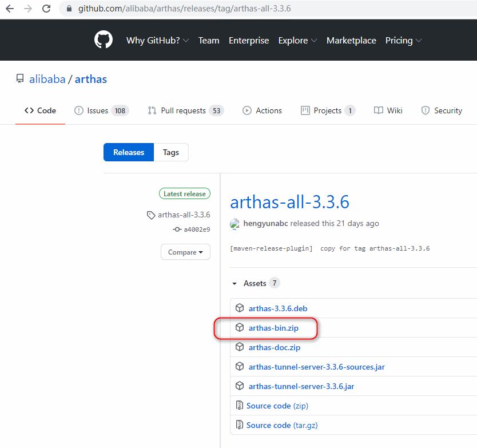Click the Latest release badge
477x448 pixels.
pos(185,193)
